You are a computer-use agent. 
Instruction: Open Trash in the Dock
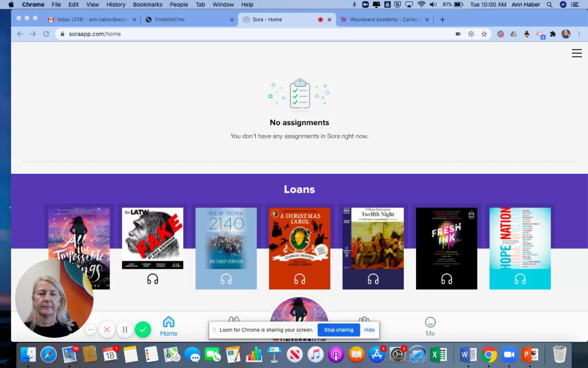pos(559,354)
